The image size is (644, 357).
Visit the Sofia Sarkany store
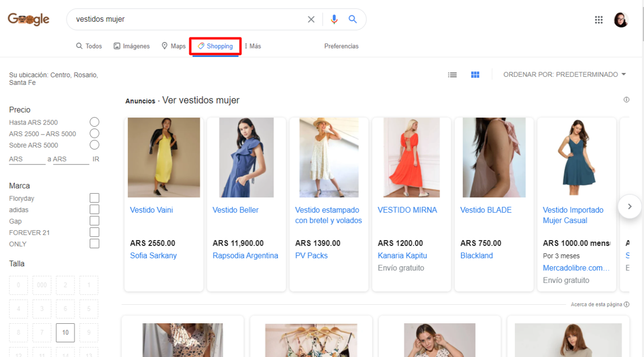pos(153,255)
